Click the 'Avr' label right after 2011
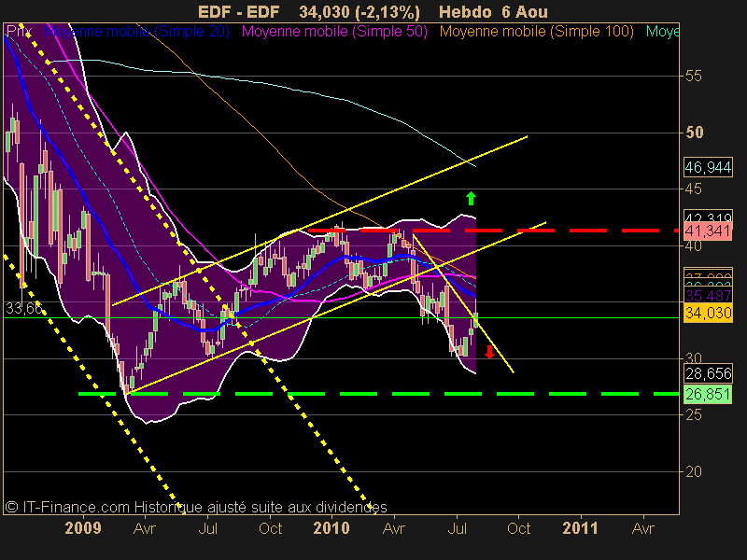The width and height of the screenshot is (747, 560). (642, 528)
